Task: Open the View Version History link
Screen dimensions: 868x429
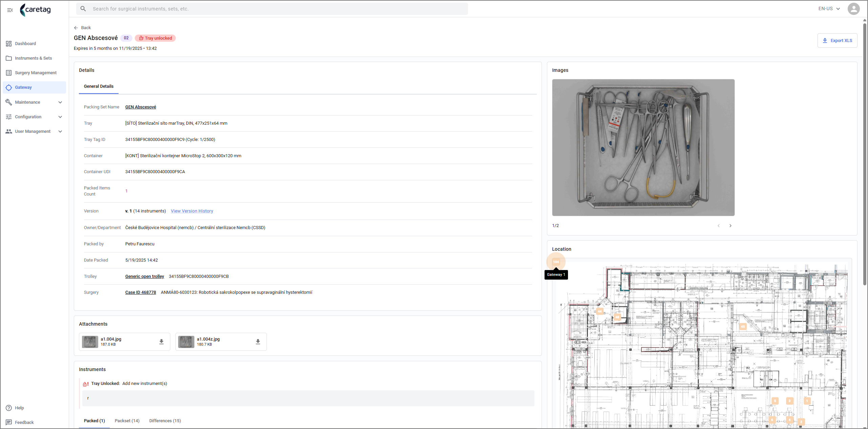Action: click(x=192, y=211)
